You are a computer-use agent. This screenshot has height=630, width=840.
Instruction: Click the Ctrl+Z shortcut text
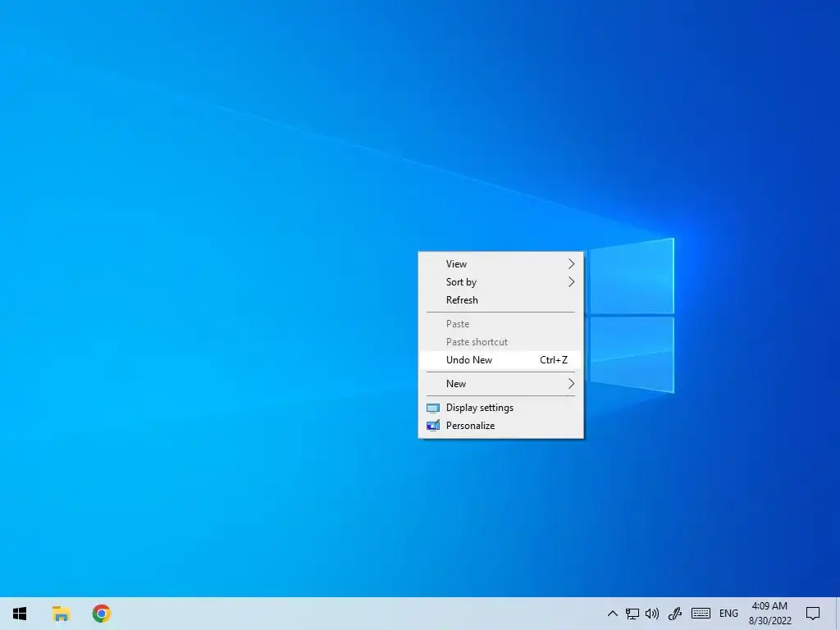[554, 360]
